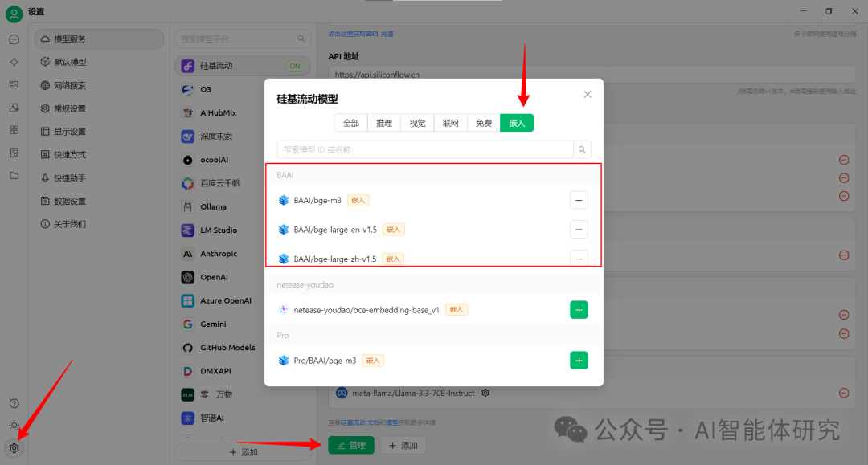Select the 零一万物 provider
This screenshot has width=868, height=465.
point(243,394)
